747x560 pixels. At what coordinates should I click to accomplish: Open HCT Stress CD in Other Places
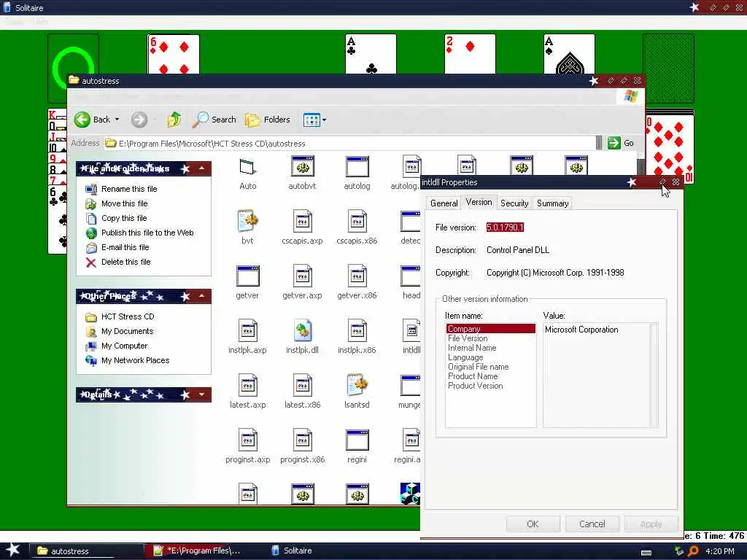pyautogui.click(x=128, y=316)
